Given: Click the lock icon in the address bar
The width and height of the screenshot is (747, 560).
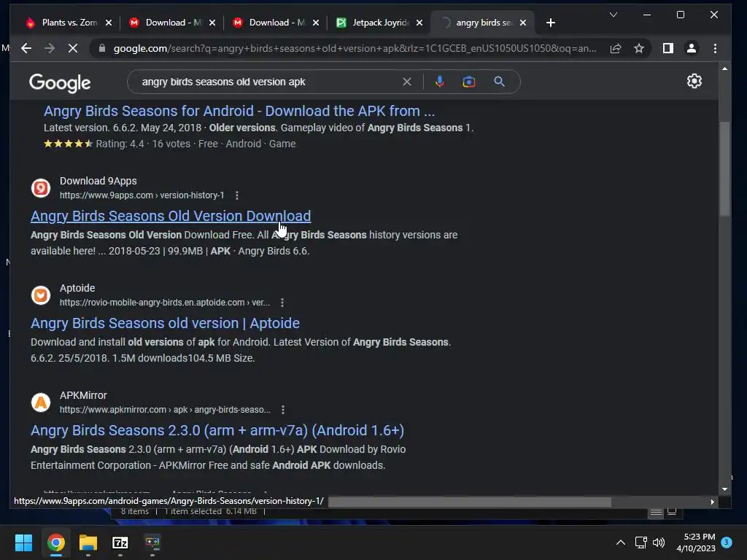Looking at the screenshot, I should 101,48.
